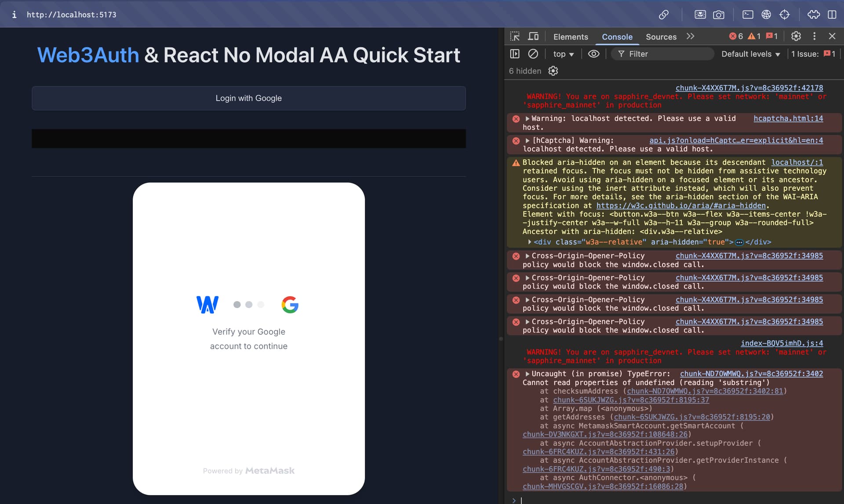Switch to the Console tab

(x=617, y=37)
